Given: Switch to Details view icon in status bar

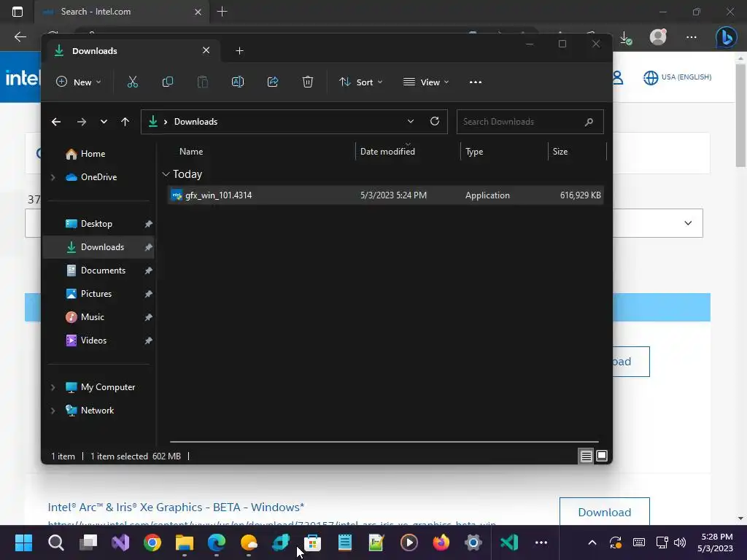Looking at the screenshot, I should 586,456.
